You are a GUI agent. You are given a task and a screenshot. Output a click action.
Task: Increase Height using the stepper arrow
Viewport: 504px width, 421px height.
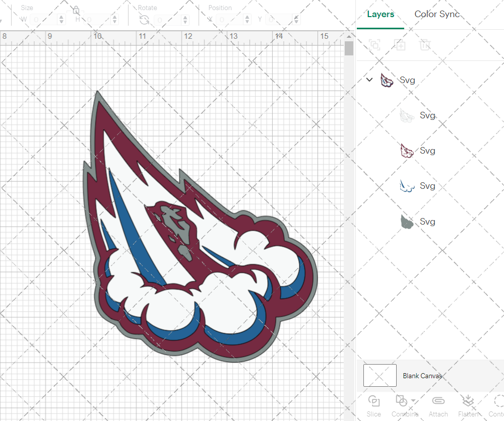coord(115,17)
